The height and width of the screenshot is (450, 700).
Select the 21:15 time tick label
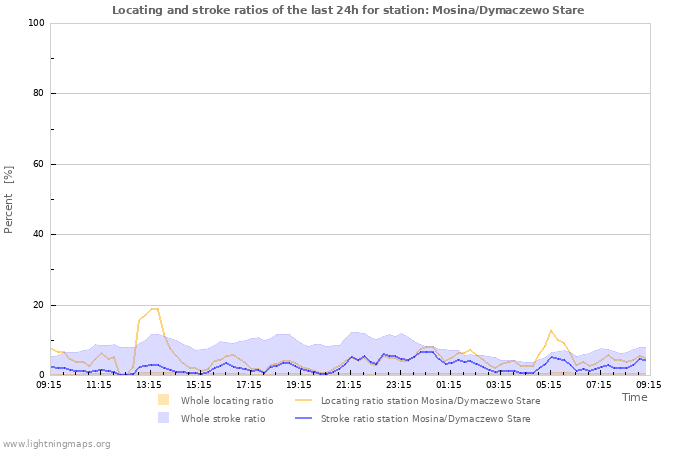pos(349,383)
